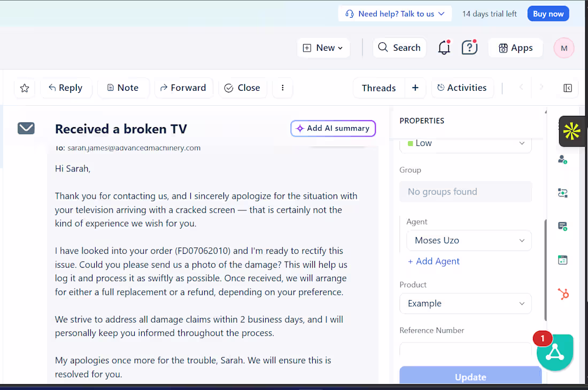Open the notes panel icon in the sidebar
The image size is (588, 390).
tap(562, 226)
